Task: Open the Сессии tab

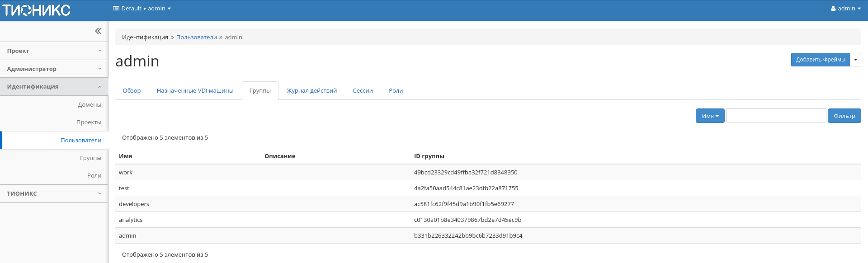Action: (363, 91)
